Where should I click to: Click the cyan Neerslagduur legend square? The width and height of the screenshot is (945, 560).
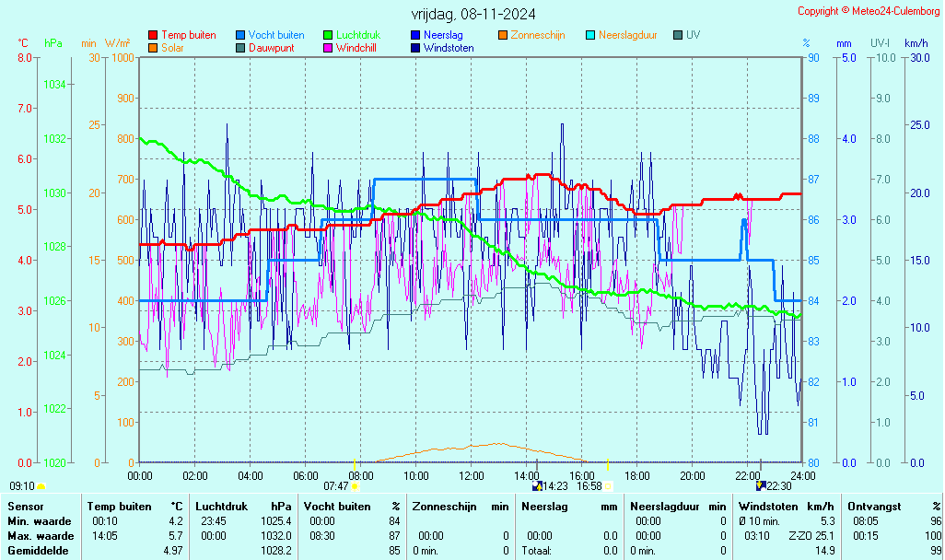[x=590, y=35]
